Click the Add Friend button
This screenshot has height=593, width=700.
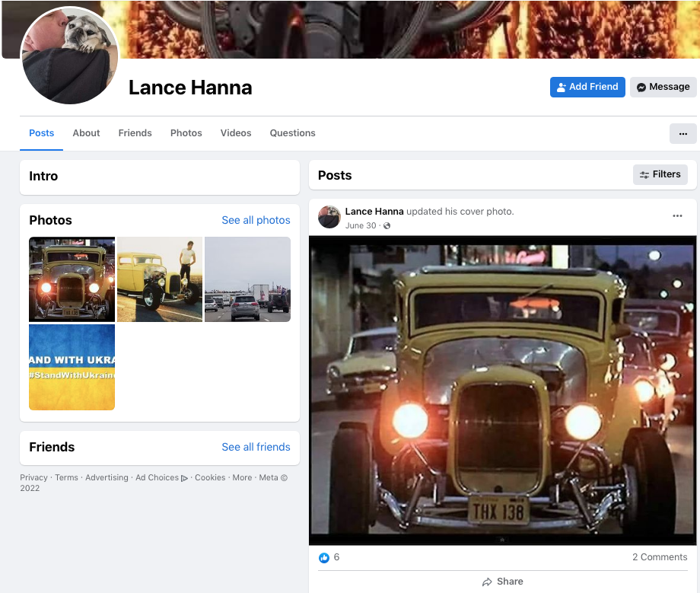click(587, 87)
